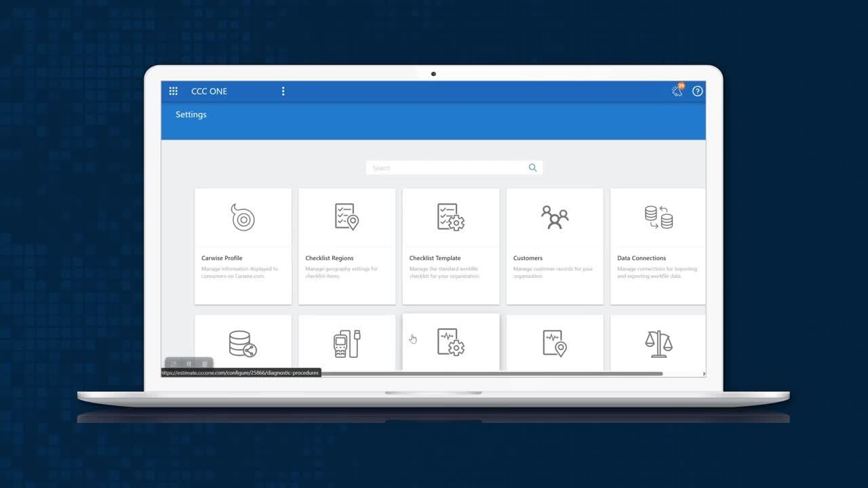
Task: Click the Checklist Template gear icon
Action: point(450,217)
